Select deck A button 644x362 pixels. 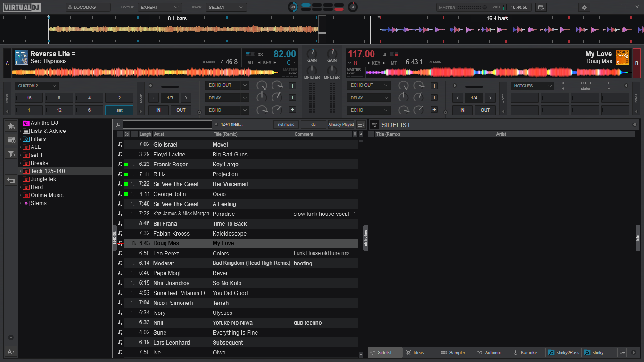pos(7,63)
